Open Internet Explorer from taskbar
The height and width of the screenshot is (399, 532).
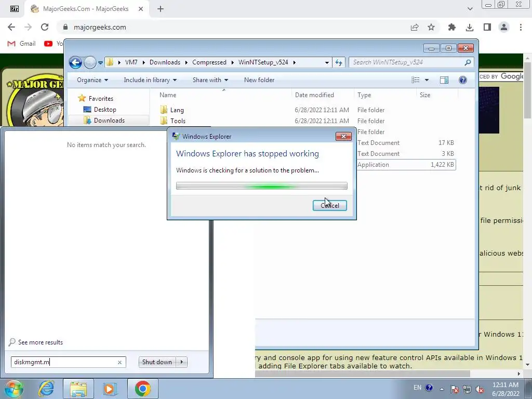tap(46, 389)
